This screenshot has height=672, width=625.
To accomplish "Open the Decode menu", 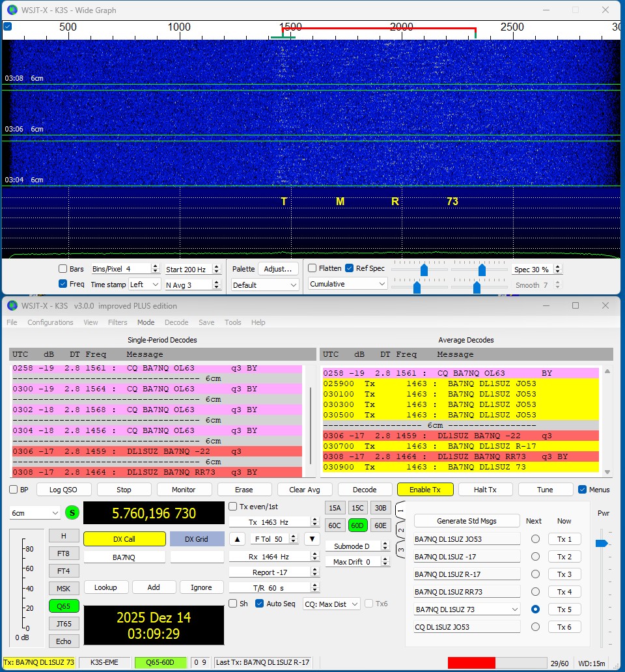I will coord(176,322).
